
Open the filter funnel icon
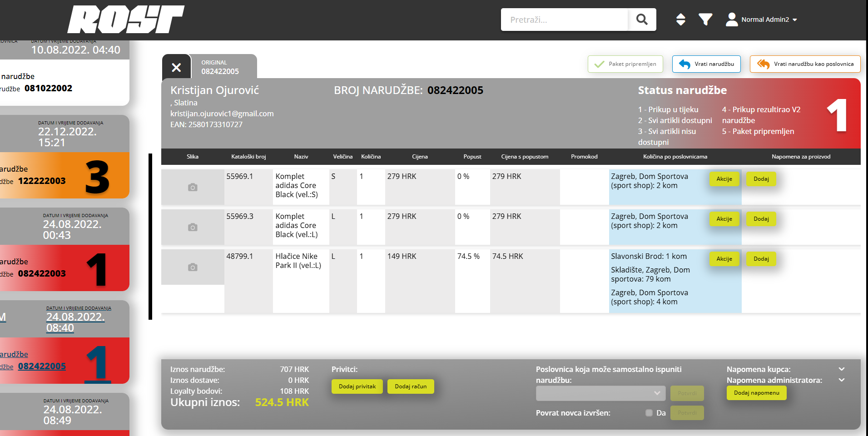click(705, 20)
